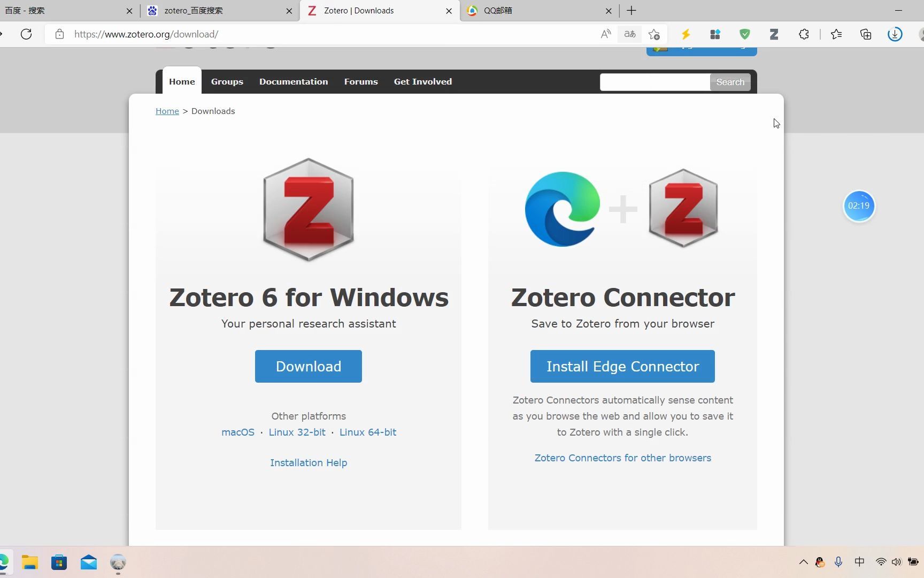The height and width of the screenshot is (578, 924).
Task: Show hidden tray icons chevron
Action: point(803,562)
